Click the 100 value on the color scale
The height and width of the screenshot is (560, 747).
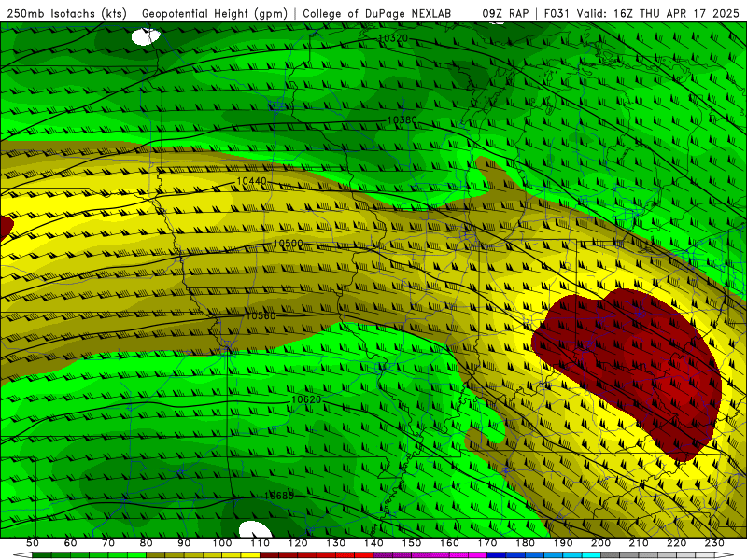222,543
